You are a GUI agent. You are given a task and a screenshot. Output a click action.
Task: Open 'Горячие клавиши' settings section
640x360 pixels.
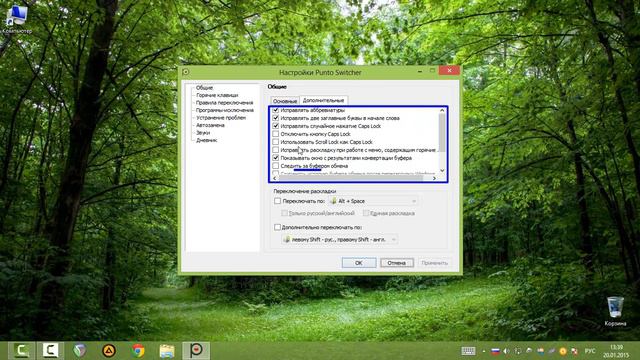pos(217,95)
